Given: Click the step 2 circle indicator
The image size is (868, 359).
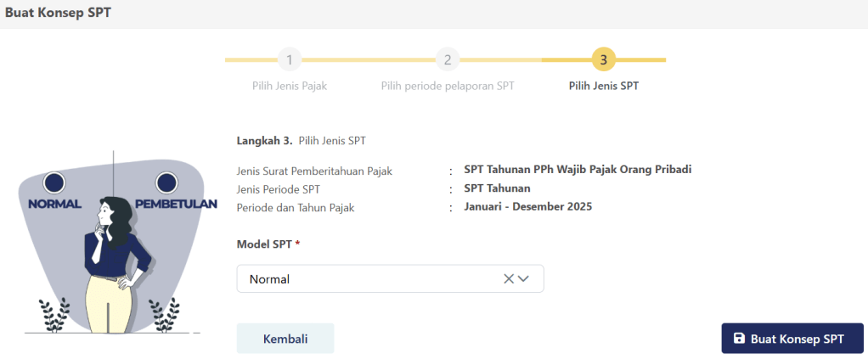Looking at the screenshot, I should click(x=447, y=60).
